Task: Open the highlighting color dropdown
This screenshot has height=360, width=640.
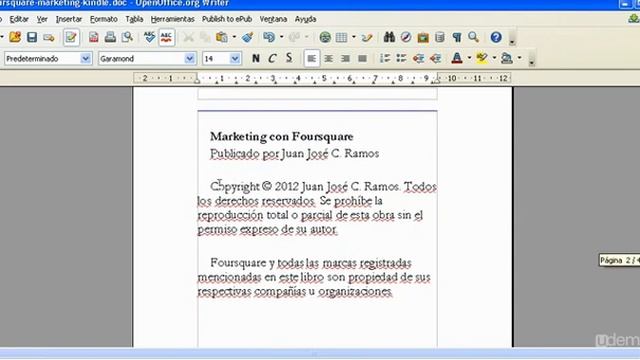Action: tap(494, 58)
